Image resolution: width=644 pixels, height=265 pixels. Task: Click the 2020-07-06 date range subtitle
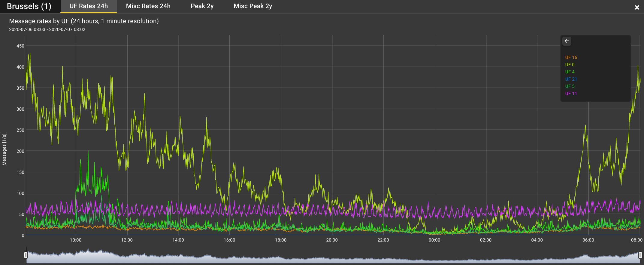47,29
